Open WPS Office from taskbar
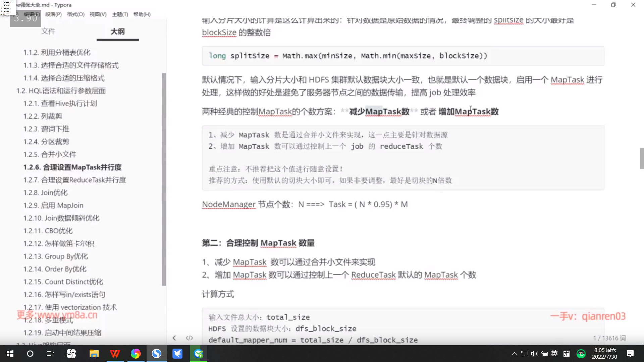This screenshot has width=644, height=362. pyautogui.click(x=115, y=354)
